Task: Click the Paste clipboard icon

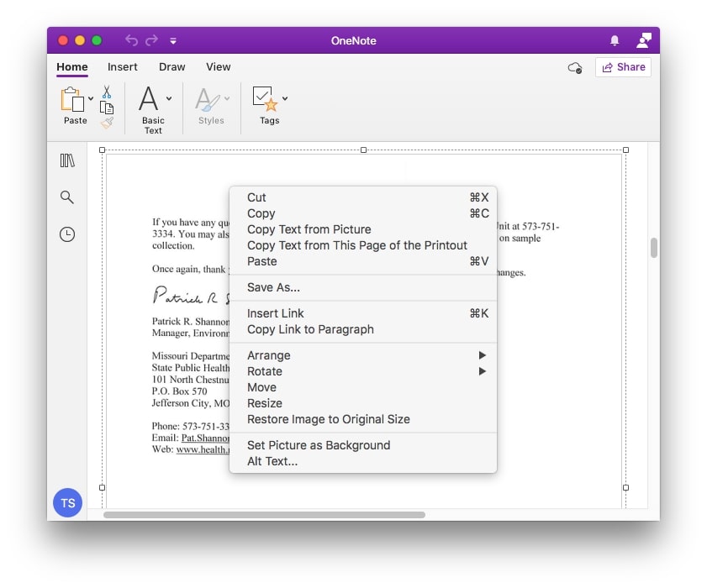Action: [x=72, y=99]
